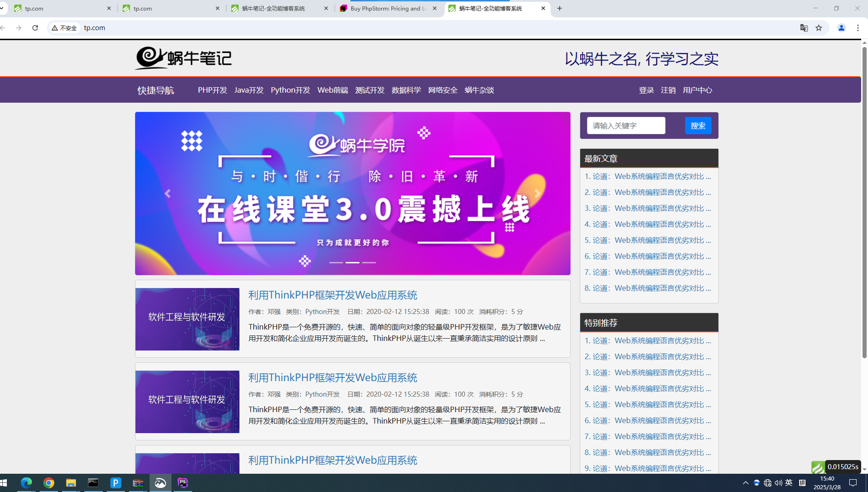Viewport: 868px width, 492px height.
Task: Toggle the input method 英 indicator
Action: (x=789, y=483)
